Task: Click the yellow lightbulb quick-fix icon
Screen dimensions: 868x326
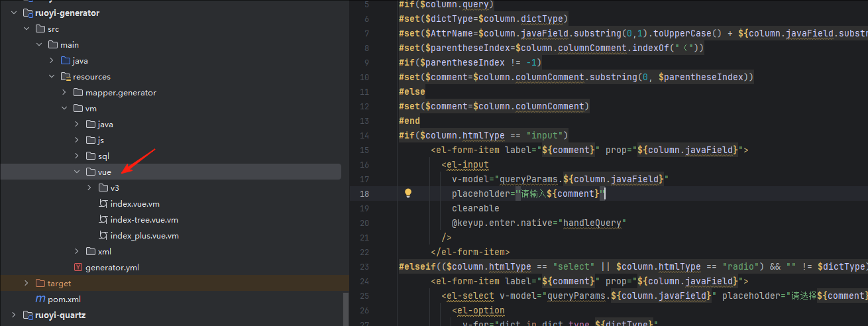Action: (408, 193)
